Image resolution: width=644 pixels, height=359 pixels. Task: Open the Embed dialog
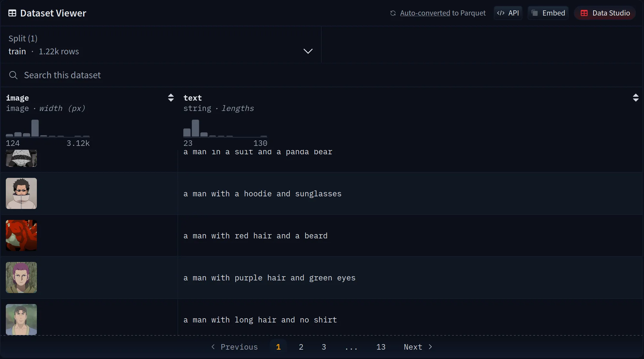(x=548, y=13)
